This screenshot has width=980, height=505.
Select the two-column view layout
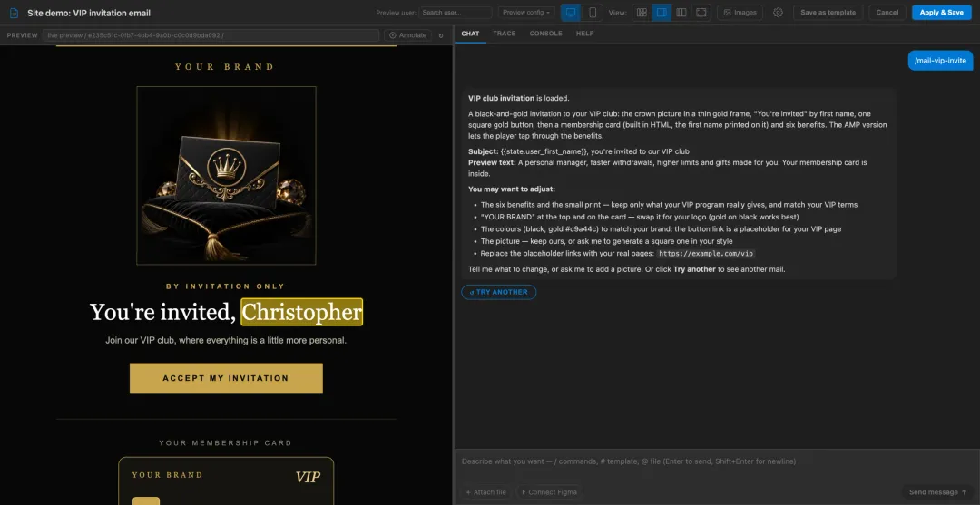point(681,13)
